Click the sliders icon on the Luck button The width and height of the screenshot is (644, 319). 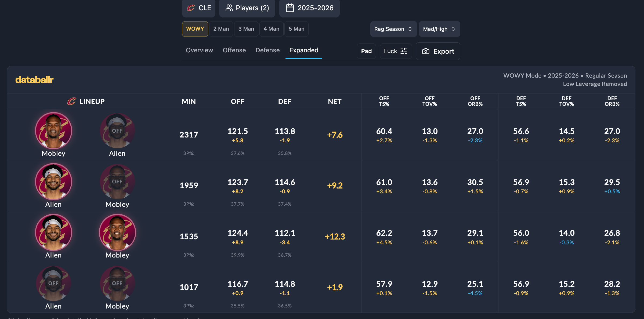coord(404,51)
